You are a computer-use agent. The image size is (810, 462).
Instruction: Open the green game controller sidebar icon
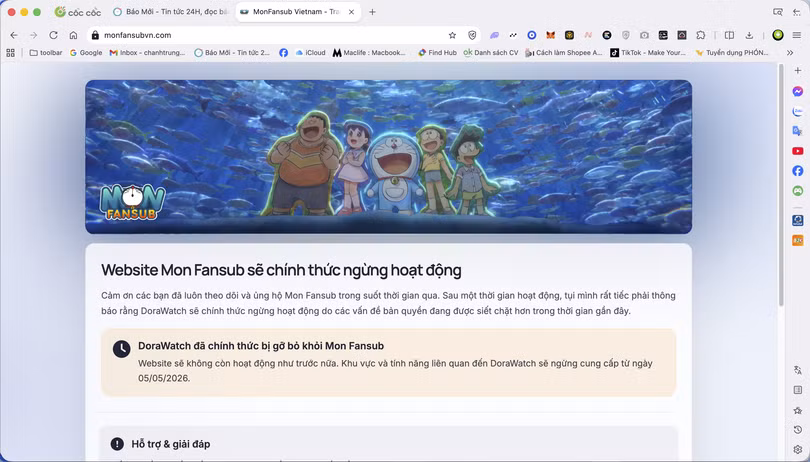798,191
